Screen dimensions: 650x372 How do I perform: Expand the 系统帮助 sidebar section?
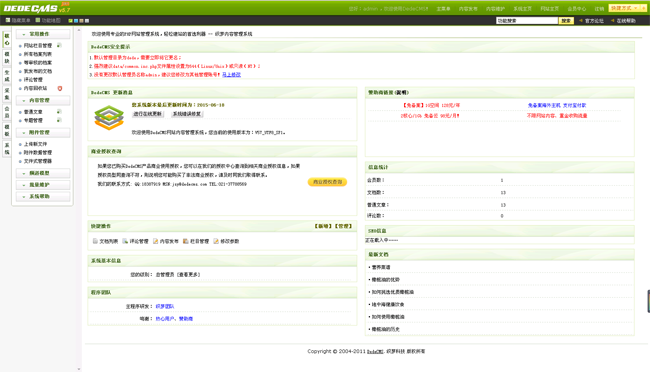(43, 197)
